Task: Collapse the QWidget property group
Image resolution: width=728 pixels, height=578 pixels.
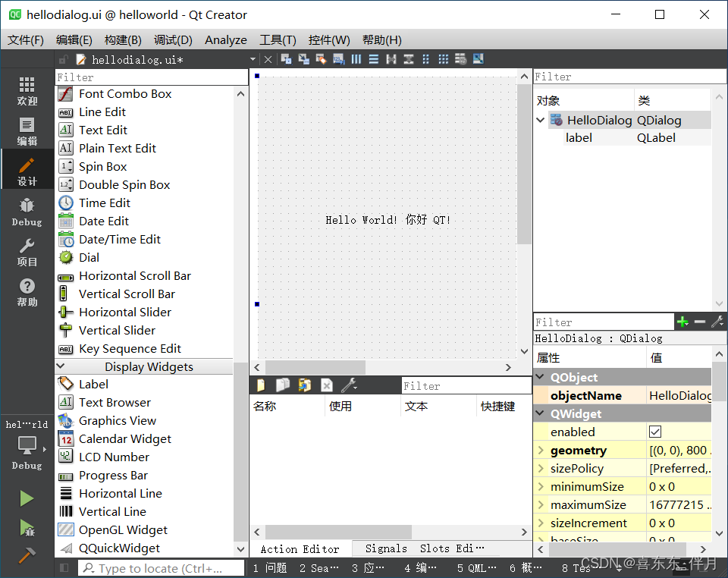Action: pos(540,413)
